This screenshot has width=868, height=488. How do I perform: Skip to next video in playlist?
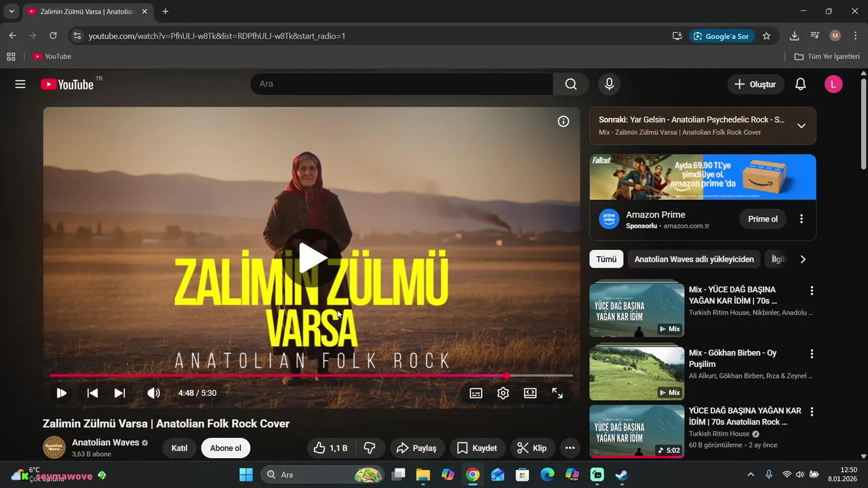click(x=119, y=393)
